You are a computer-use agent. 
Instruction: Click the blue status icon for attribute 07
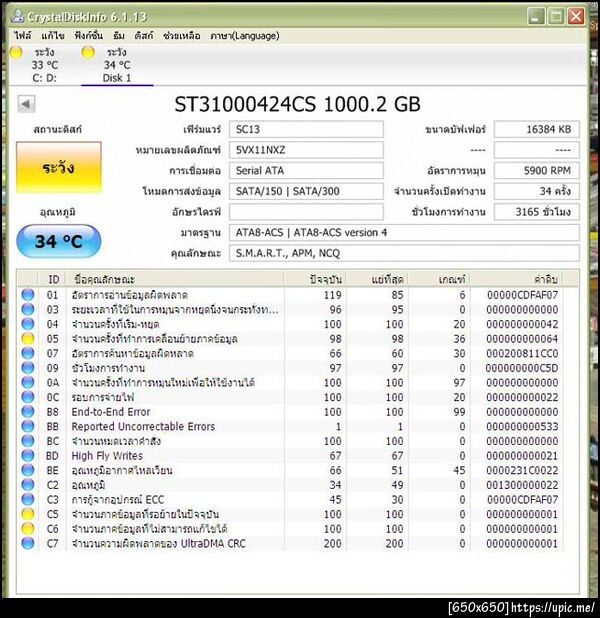pos(28,353)
